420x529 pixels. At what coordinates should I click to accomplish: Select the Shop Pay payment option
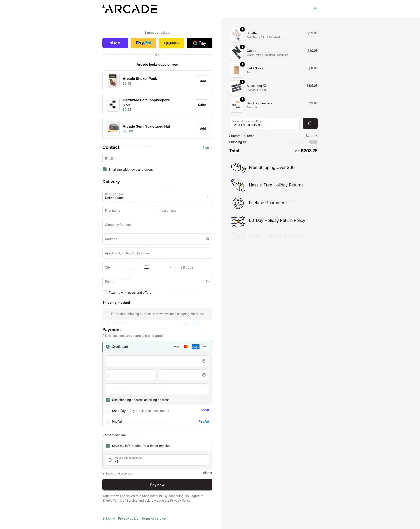tap(157, 411)
